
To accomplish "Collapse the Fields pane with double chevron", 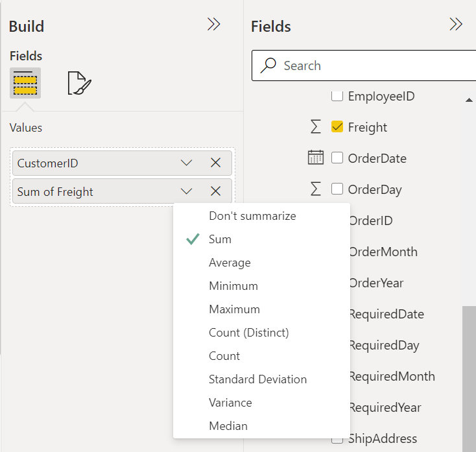I will [456, 25].
